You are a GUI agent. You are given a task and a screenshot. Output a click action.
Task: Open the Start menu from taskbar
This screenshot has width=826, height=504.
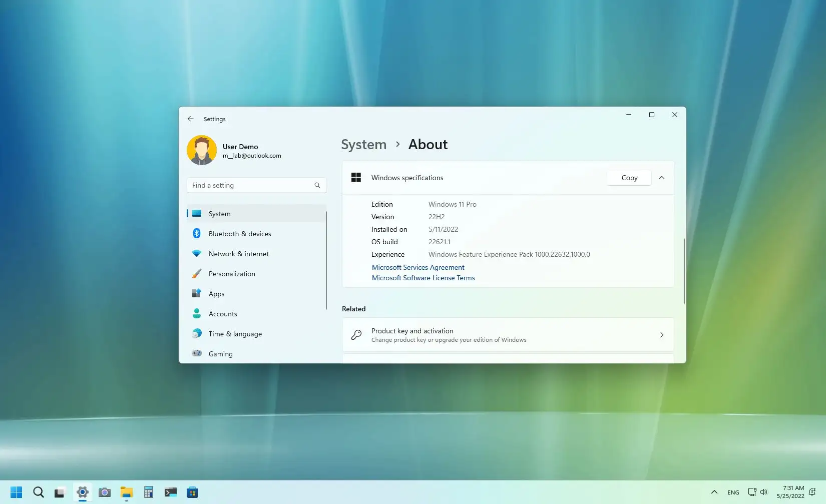16,492
